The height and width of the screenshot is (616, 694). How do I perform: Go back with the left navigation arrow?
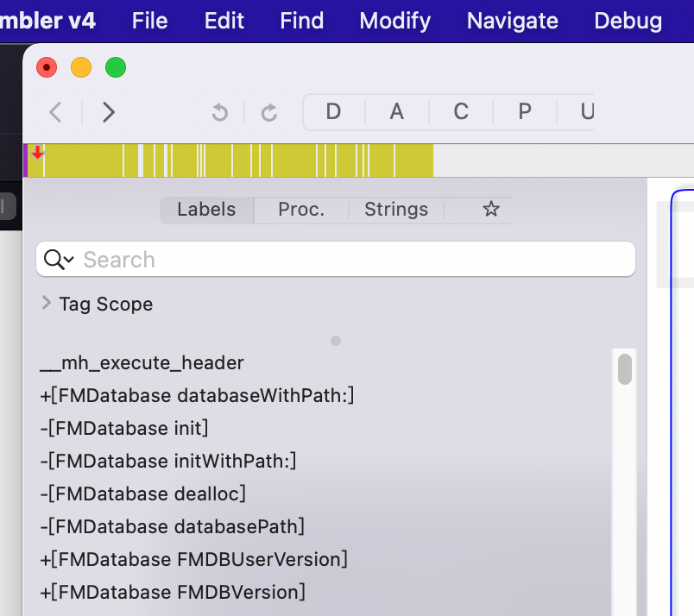56,112
